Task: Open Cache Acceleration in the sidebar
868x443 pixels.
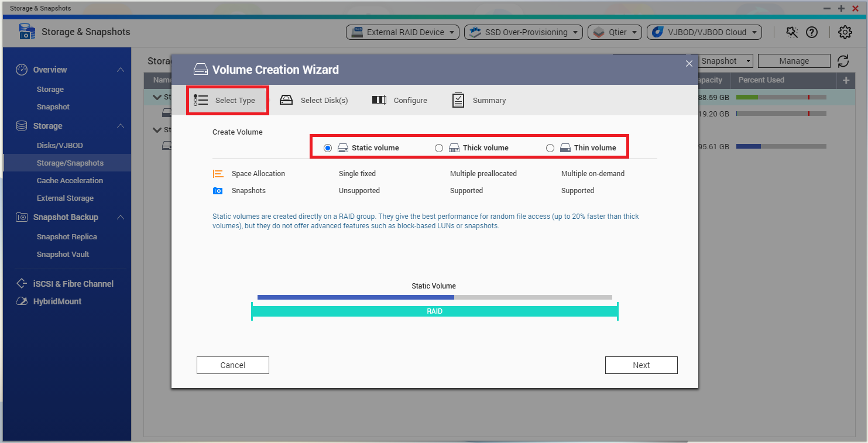Action: click(70, 181)
